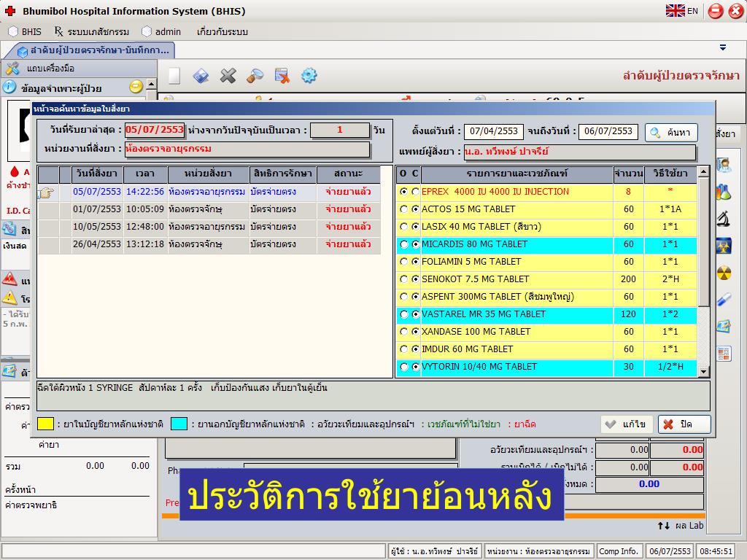Viewport: 747px width, 560px height.
Task: Click the ค้นหา search button
Action: coord(671,133)
